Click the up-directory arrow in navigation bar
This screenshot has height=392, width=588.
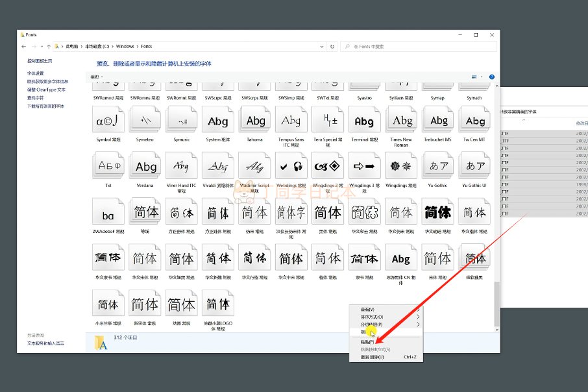tap(49, 47)
